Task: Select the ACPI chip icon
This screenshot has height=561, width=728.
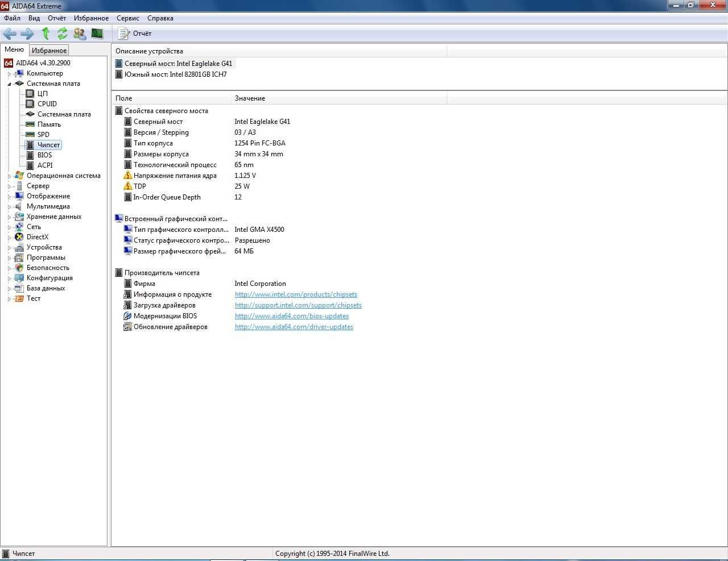Action: (x=30, y=165)
